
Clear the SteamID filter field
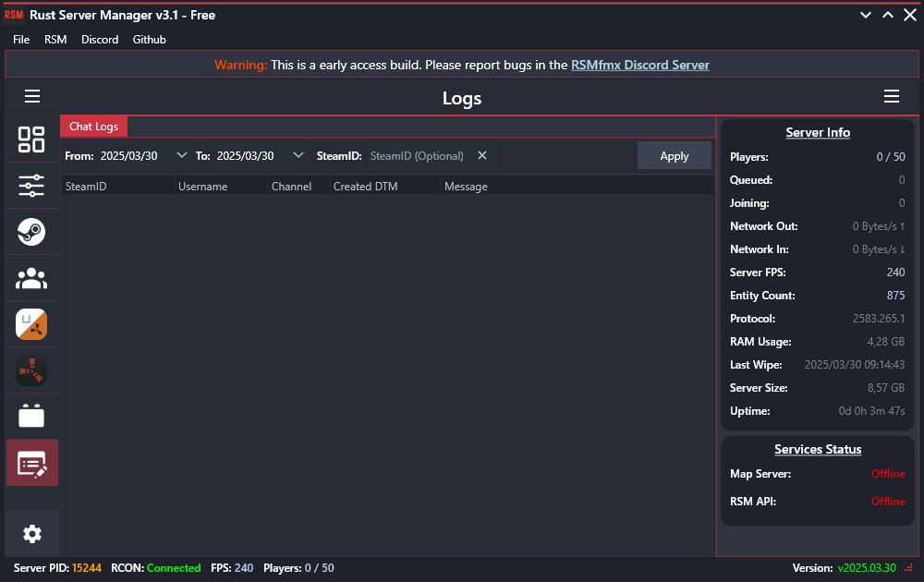tap(482, 155)
